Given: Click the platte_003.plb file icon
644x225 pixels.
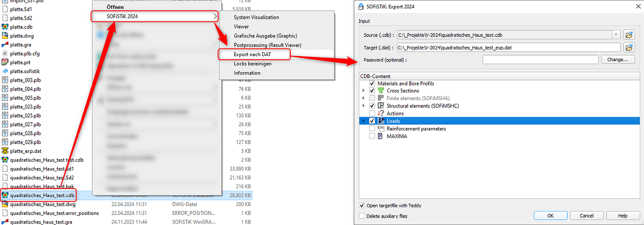Looking at the screenshot, I should click(x=5, y=80).
